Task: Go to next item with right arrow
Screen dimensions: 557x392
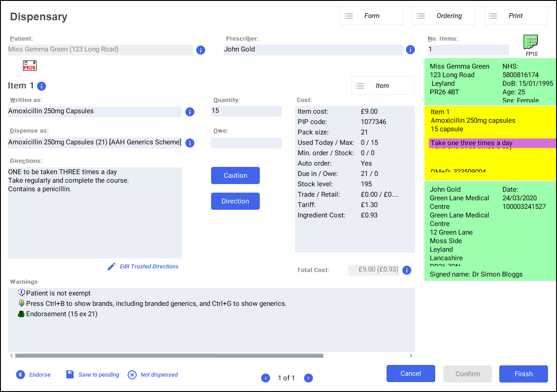Action: 308,378
